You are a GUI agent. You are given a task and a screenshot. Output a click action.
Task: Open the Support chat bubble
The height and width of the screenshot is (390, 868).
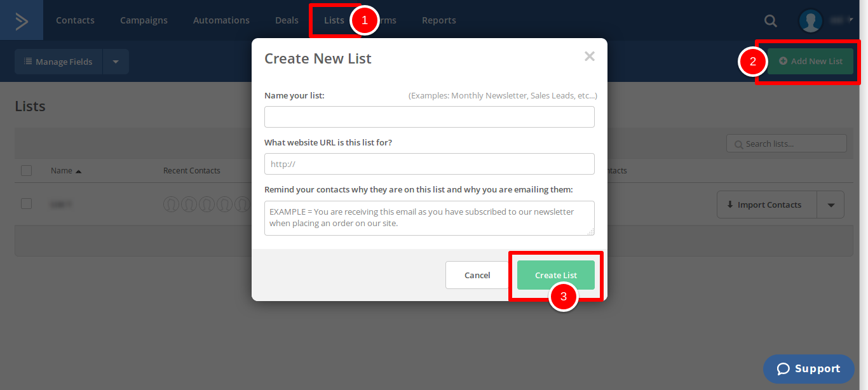(x=809, y=369)
